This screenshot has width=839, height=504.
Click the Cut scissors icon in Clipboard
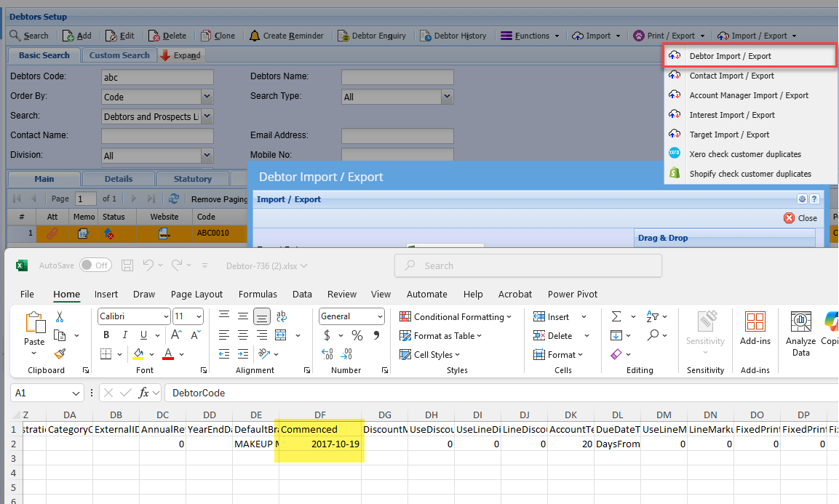tap(60, 316)
